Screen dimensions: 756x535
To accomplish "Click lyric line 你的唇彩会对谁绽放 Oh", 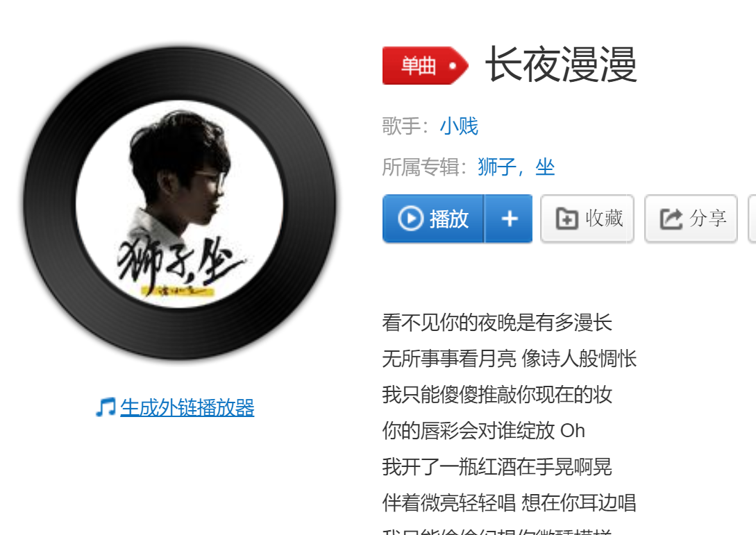I will point(484,430).
